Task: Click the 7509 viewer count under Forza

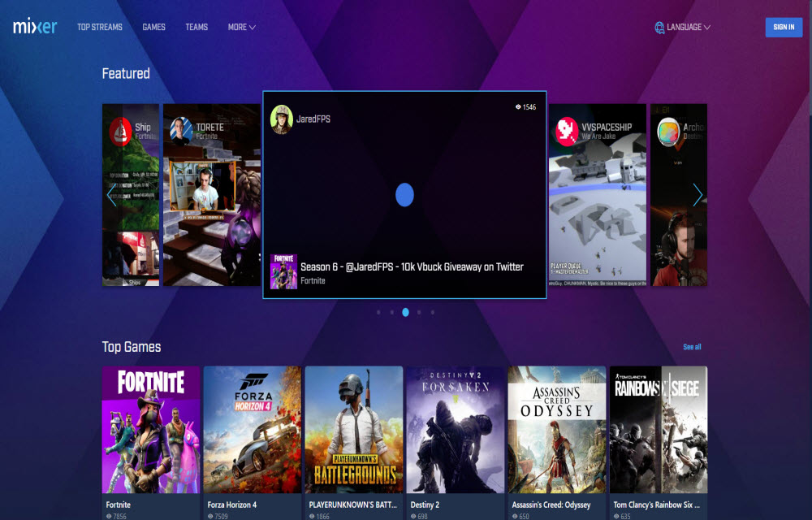Action: (218, 517)
